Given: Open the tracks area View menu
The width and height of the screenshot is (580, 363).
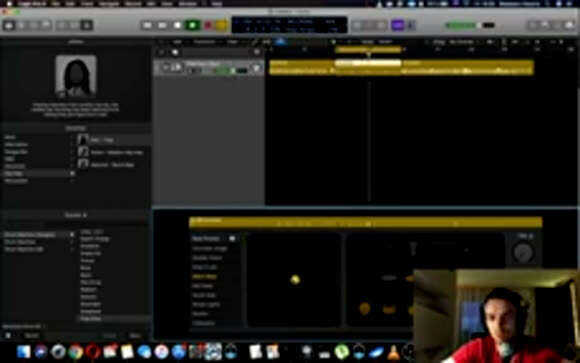Looking at the screenshot, I should coord(232,42).
